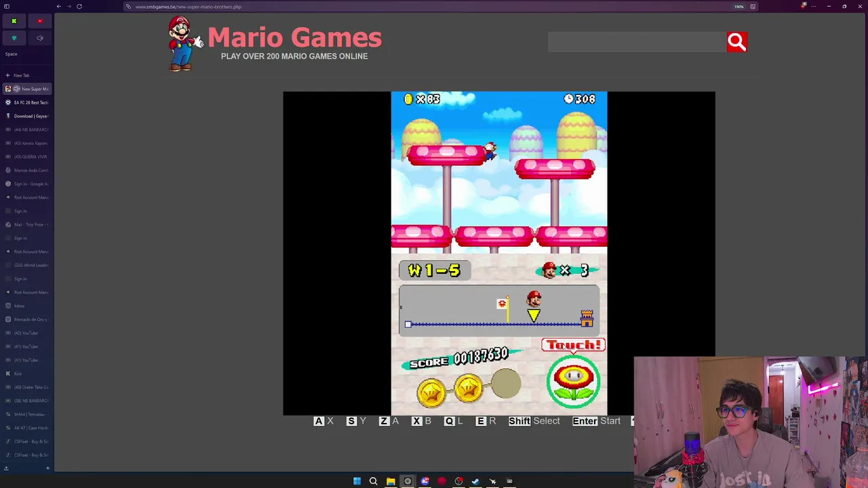Click the Z key A control hint

(389, 421)
